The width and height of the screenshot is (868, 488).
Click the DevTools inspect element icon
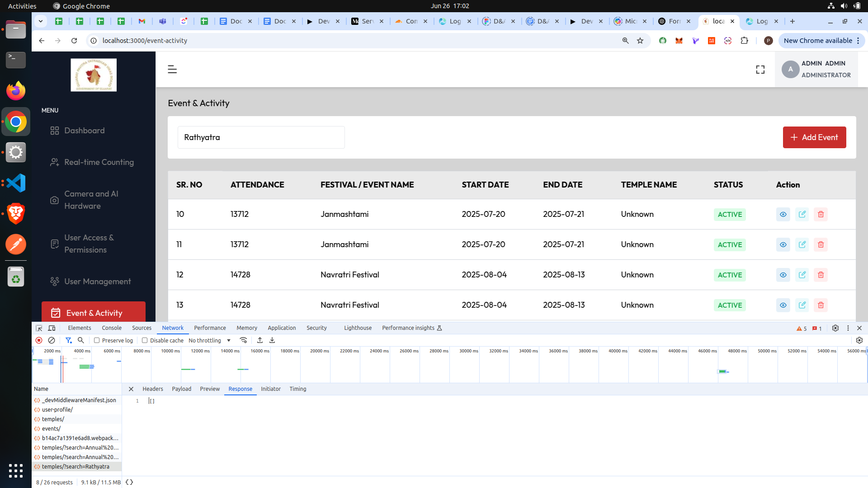pos(39,328)
